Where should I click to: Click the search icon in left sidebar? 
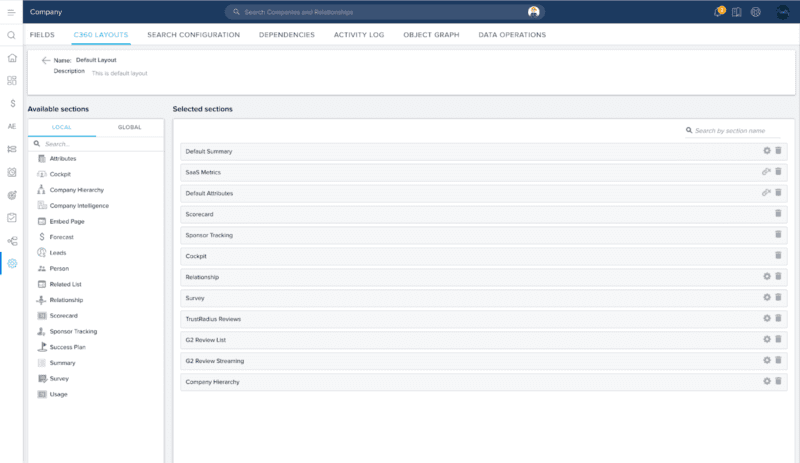tap(11, 35)
